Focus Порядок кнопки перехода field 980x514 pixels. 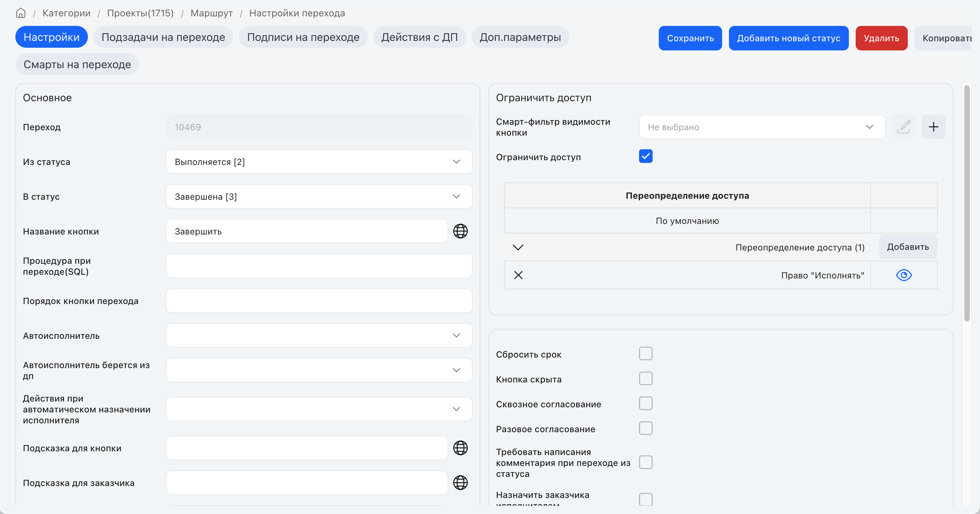pyautogui.click(x=319, y=301)
